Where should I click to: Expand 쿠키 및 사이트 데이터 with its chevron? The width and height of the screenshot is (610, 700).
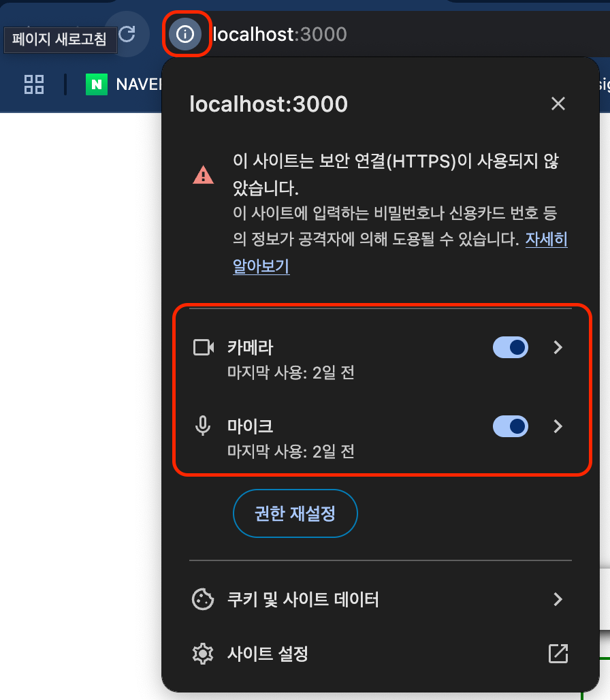coord(558,599)
